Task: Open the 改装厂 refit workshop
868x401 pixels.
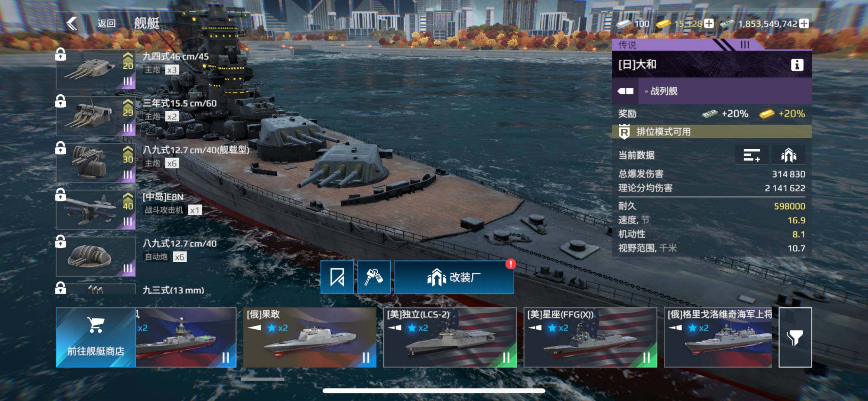Action: 454,277
